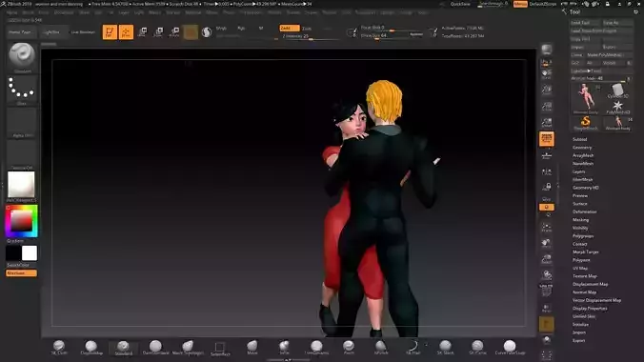Expand the Masking subpalette
Viewport: 644px width, 362px height.
[x=580, y=220]
